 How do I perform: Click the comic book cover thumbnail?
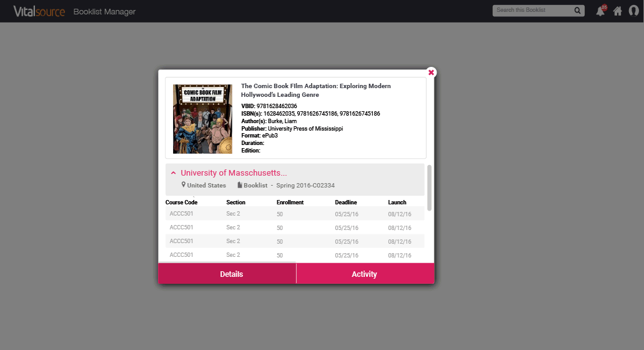202,119
